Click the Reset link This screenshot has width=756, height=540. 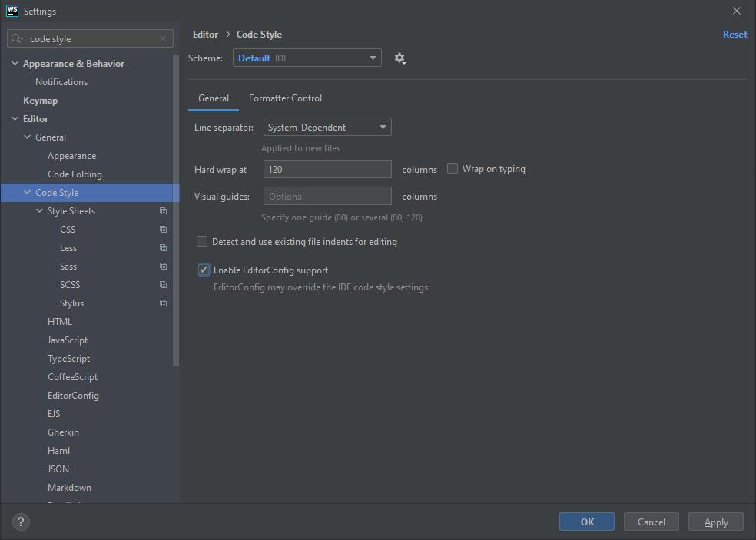pos(734,35)
